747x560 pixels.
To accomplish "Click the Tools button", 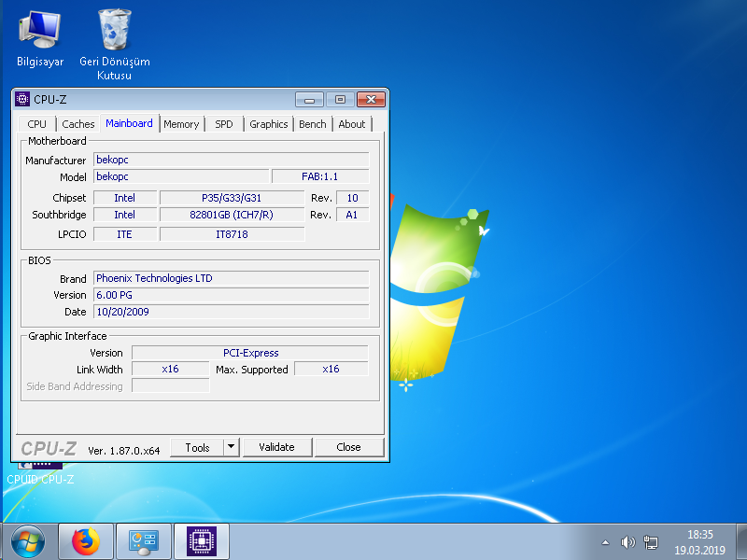I will (x=197, y=448).
